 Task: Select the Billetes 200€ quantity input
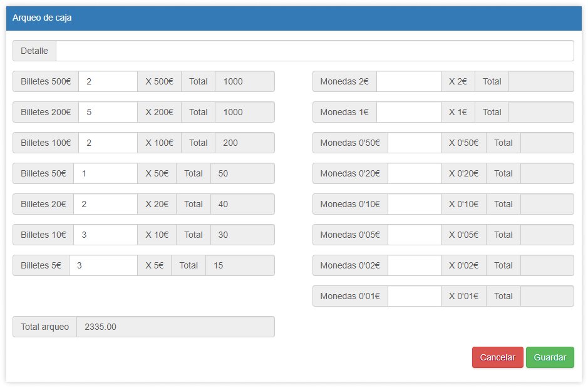pyautogui.click(x=108, y=112)
